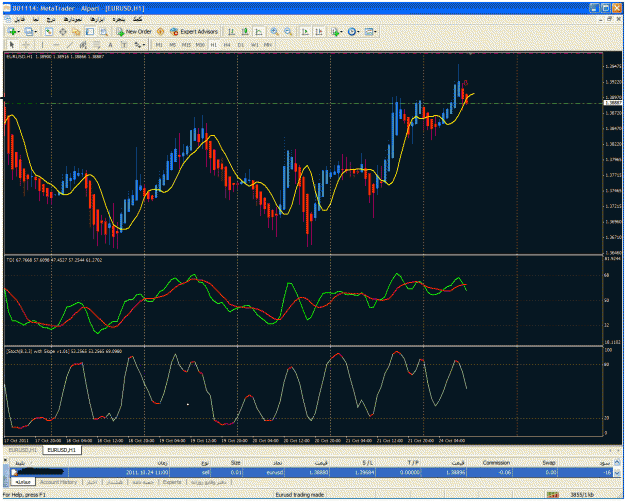625x501 pixels.
Task: Click the Expert Advisors button
Action: (194, 31)
